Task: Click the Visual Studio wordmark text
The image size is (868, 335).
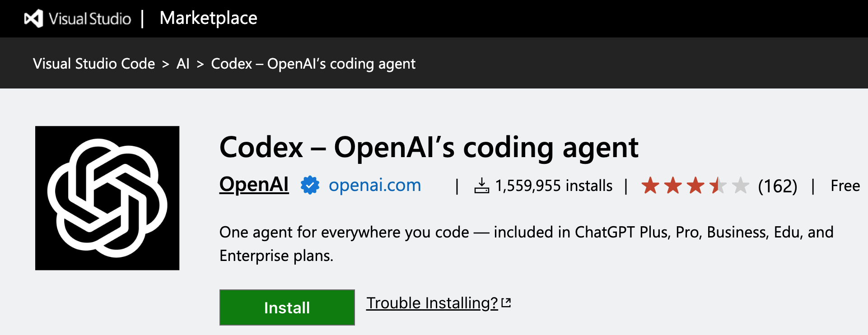Action: 90,19
